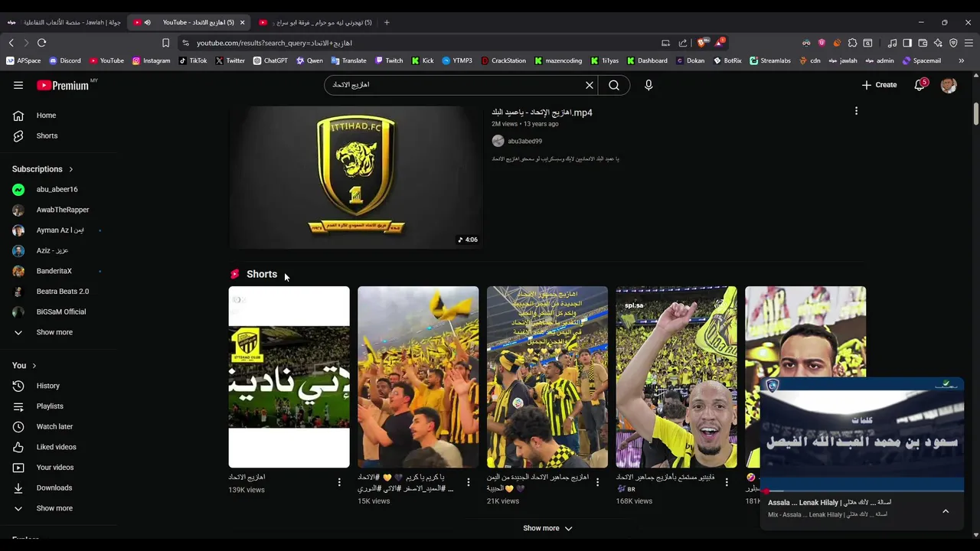
Task: Toggle the Brave sidebar panel
Action: point(907,43)
